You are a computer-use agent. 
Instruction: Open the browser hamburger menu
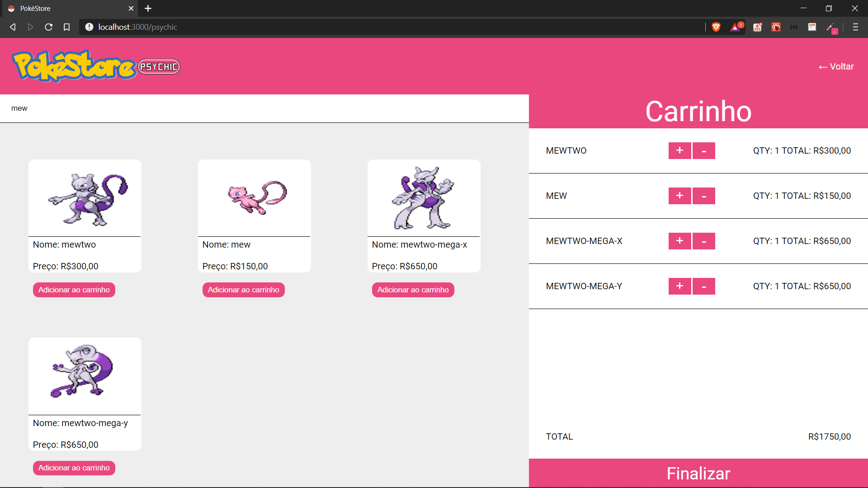coord(855,27)
